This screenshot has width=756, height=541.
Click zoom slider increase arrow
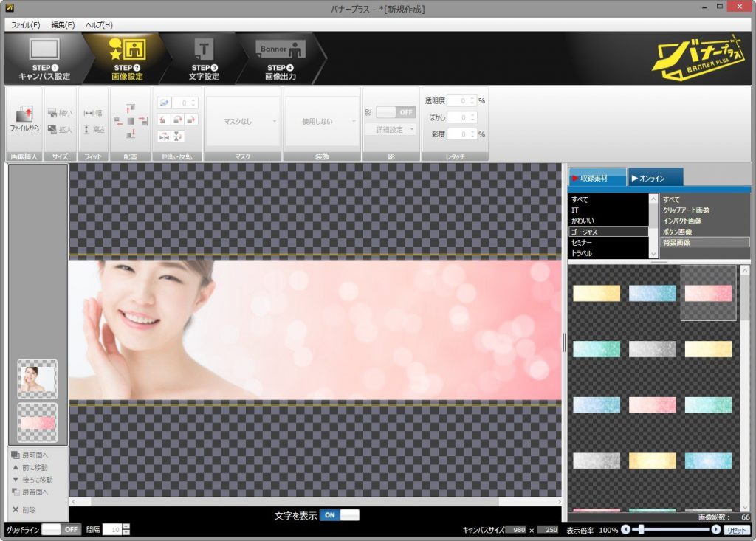pyautogui.click(x=716, y=529)
